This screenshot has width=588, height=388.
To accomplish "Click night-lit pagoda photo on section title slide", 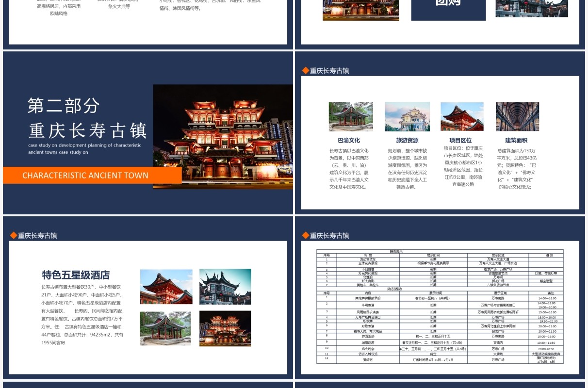I will (x=223, y=137).
